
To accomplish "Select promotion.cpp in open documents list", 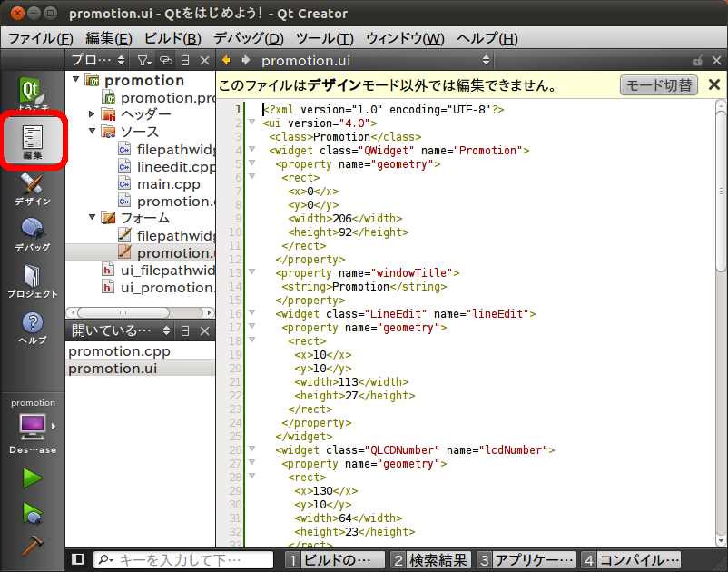I will (x=119, y=351).
